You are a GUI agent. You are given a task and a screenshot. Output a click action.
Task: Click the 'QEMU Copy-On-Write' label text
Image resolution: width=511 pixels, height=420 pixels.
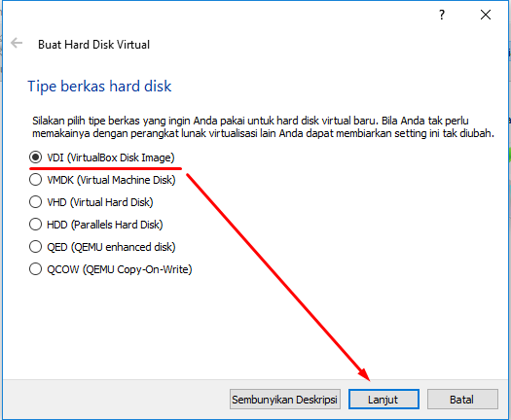(x=137, y=269)
